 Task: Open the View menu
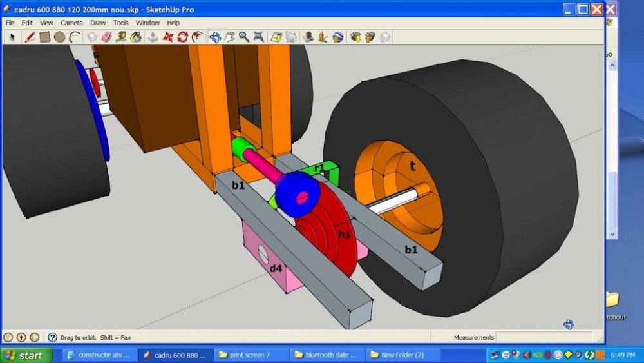tap(46, 23)
